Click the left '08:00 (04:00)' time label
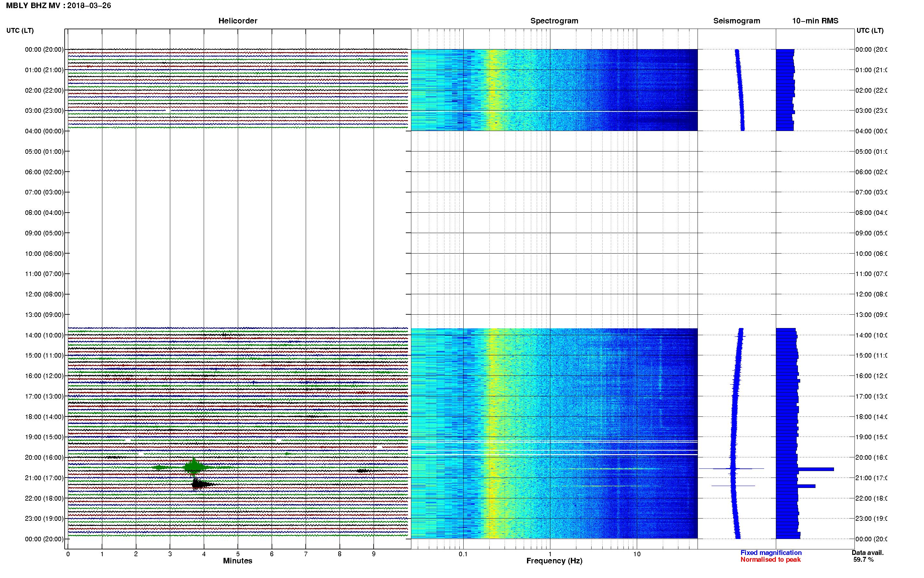Screen dimensions: 924x578 point(44,213)
